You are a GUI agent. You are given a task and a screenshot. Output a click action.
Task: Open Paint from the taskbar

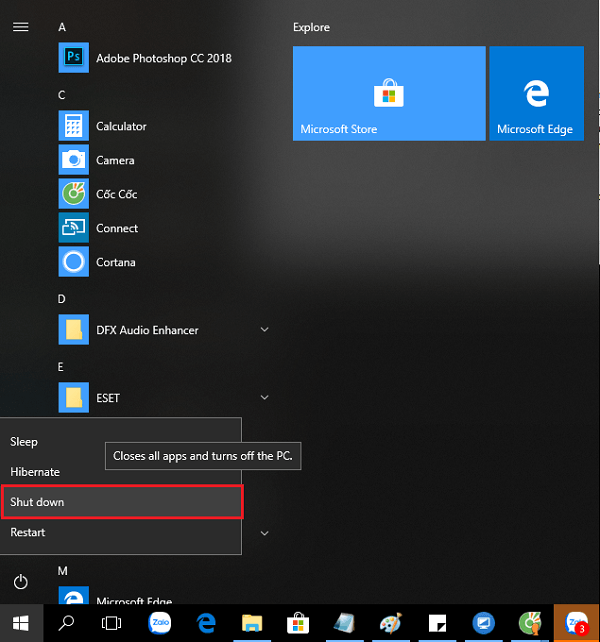click(390, 623)
